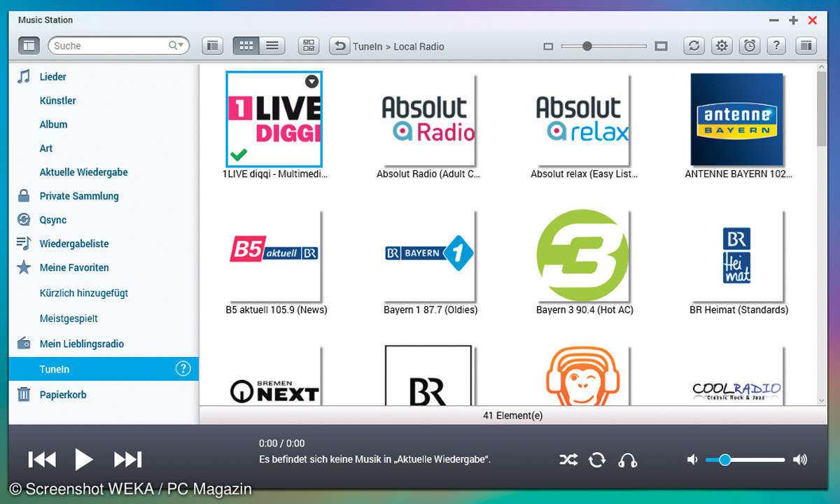Screen dimensions: 840x504
Task: Click the 'Bayern 1 87.7 (Oldies)' label
Action: click(430, 309)
